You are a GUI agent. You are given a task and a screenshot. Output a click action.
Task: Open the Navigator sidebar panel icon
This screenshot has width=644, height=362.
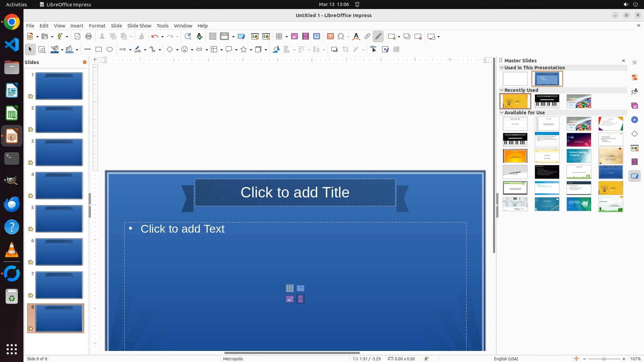635,120
